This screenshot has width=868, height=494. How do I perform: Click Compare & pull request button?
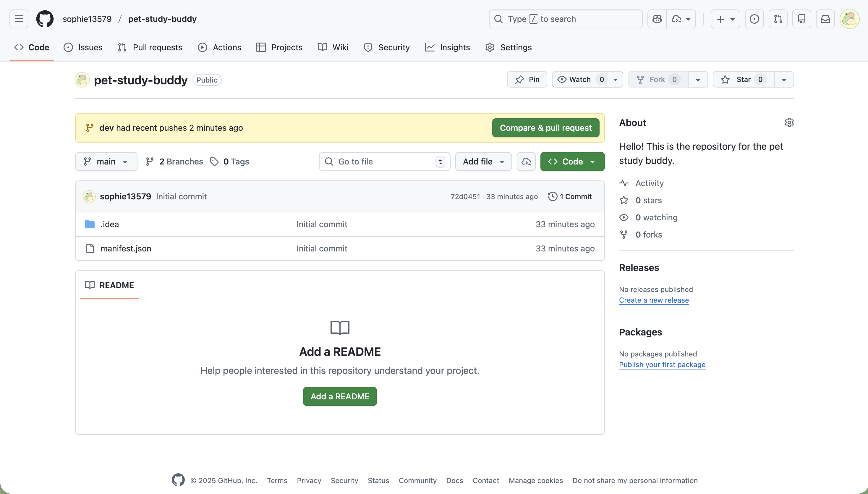coord(545,128)
